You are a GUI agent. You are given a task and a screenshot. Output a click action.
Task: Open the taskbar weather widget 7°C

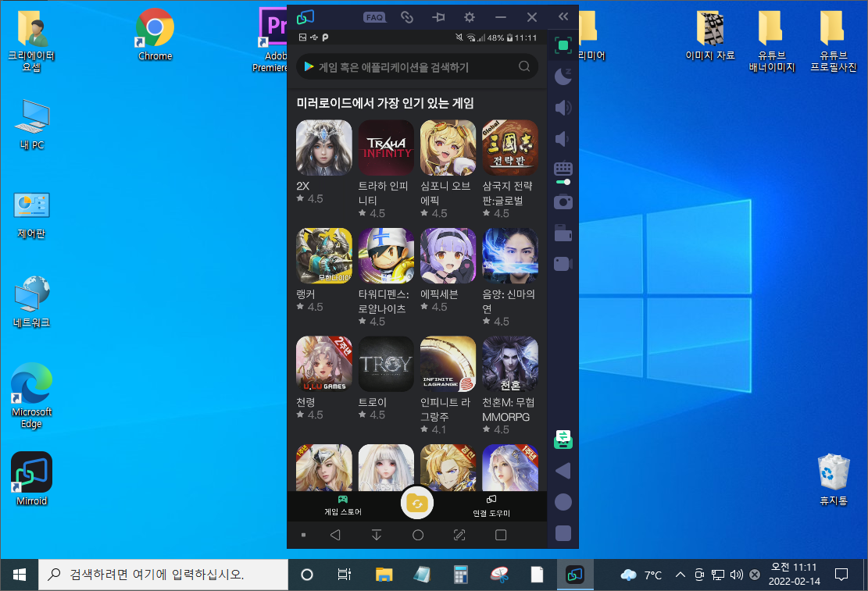641,575
